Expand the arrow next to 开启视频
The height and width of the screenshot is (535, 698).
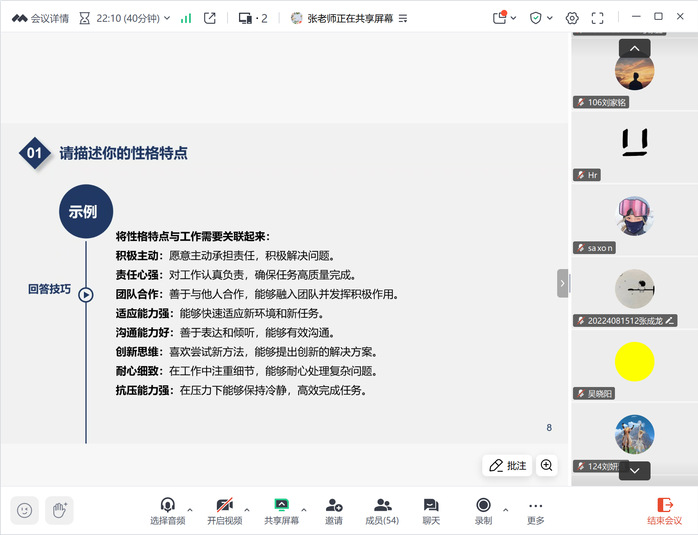point(247,509)
